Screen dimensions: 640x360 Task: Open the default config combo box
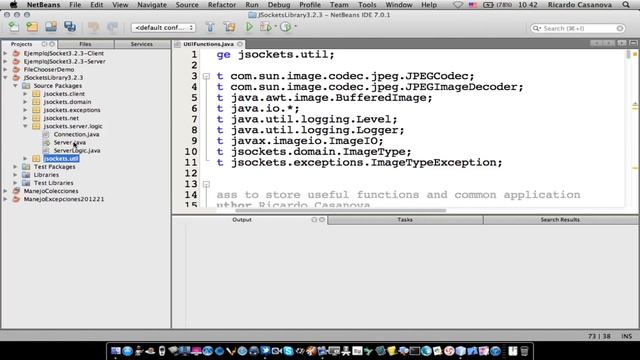click(x=163, y=27)
